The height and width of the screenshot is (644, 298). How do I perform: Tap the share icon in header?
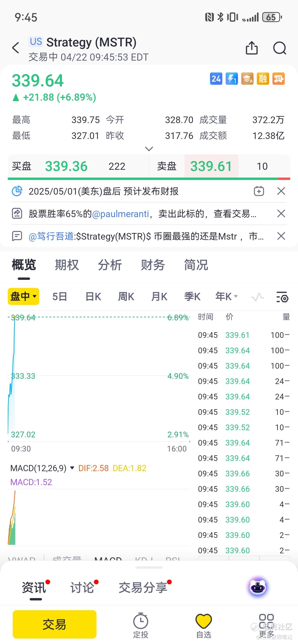(x=252, y=48)
